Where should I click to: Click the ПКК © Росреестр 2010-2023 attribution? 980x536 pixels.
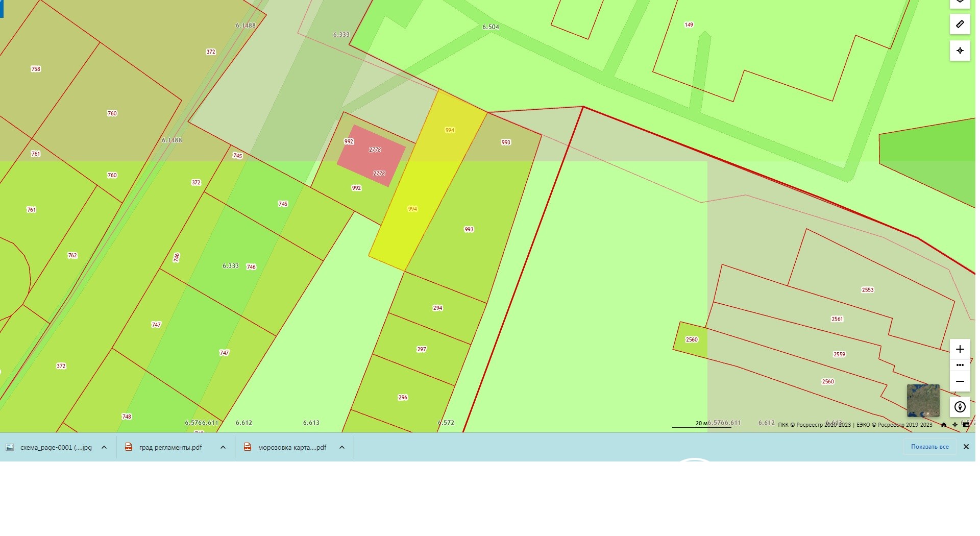[814, 425]
